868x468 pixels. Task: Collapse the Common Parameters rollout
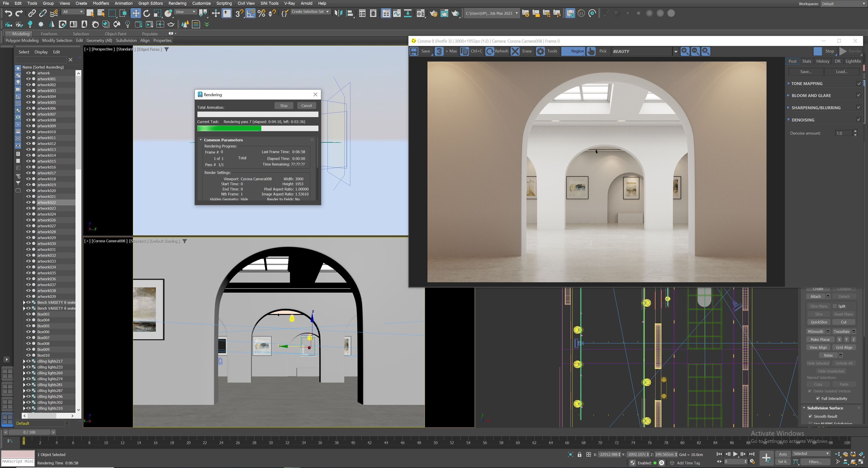coord(201,140)
